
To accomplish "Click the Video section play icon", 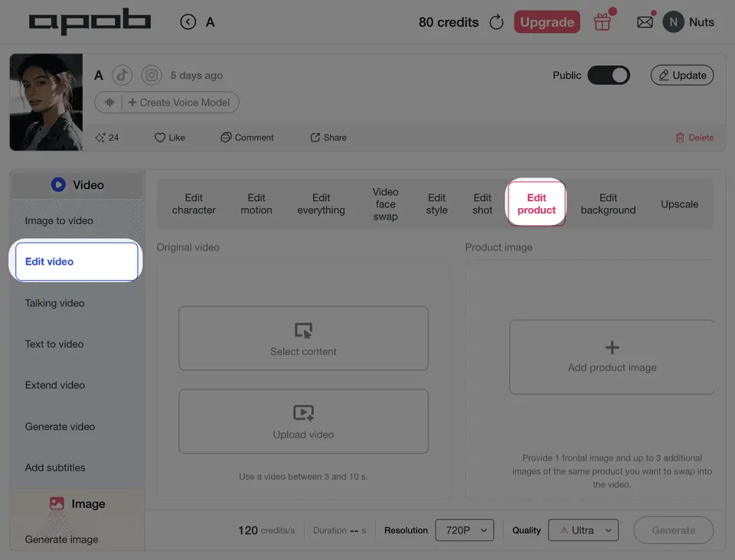I will tap(59, 184).
